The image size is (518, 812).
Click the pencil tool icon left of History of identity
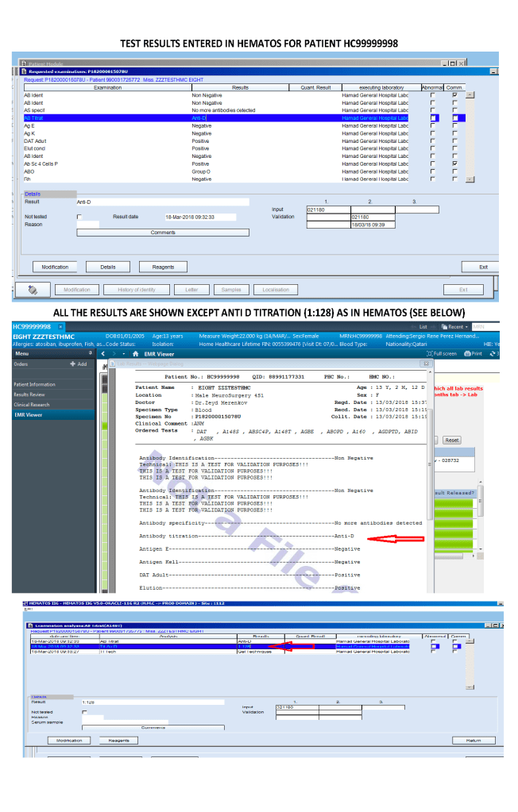point(33,290)
